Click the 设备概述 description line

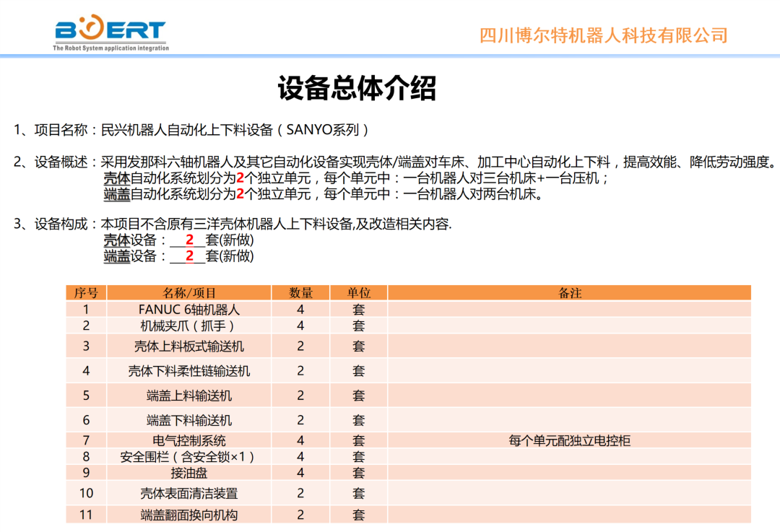[x=395, y=162]
